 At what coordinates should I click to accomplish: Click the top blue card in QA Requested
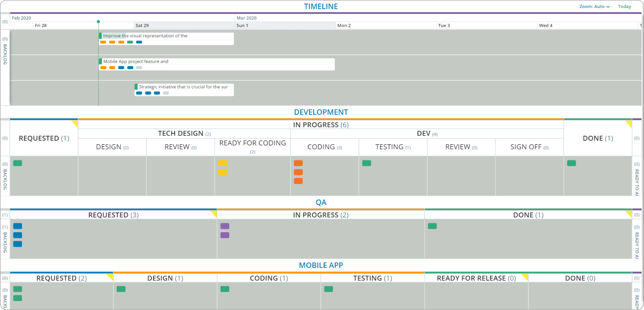(x=17, y=226)
